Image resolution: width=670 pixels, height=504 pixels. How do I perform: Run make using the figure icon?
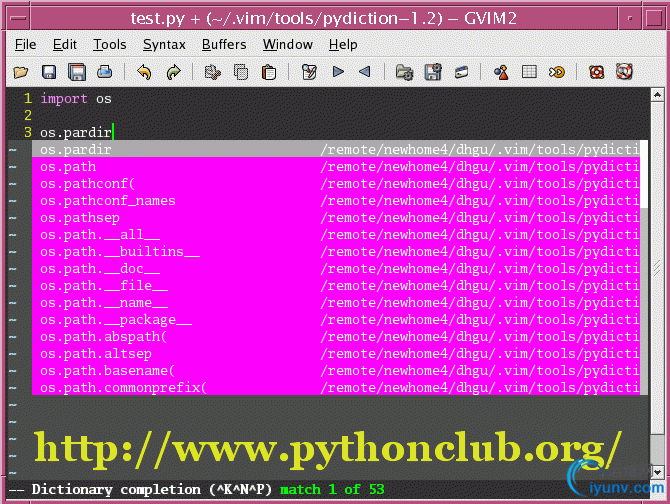coord(501,72)
